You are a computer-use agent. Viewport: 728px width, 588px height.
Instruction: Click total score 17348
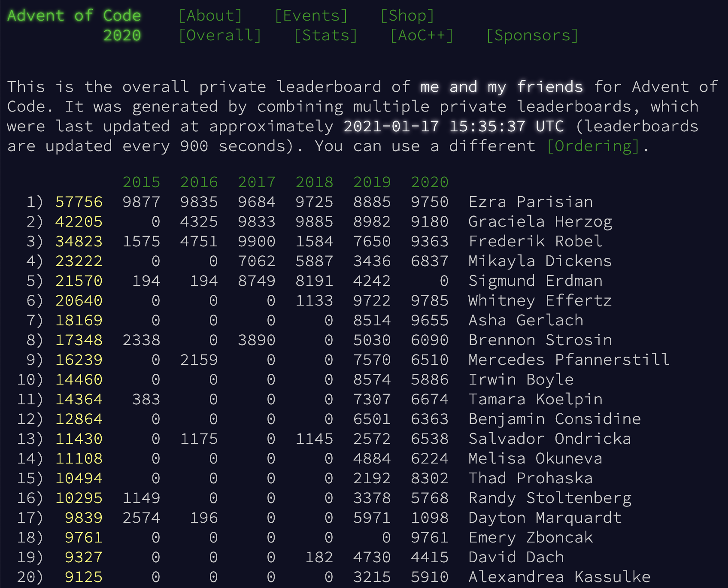pyautogui.click(x=79, y=340)
